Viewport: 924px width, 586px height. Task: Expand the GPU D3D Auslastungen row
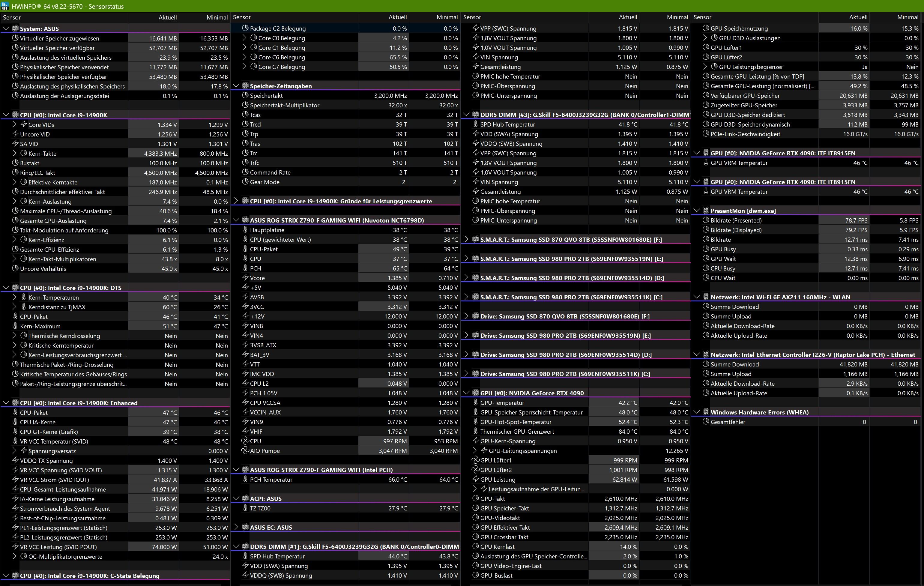705,37
